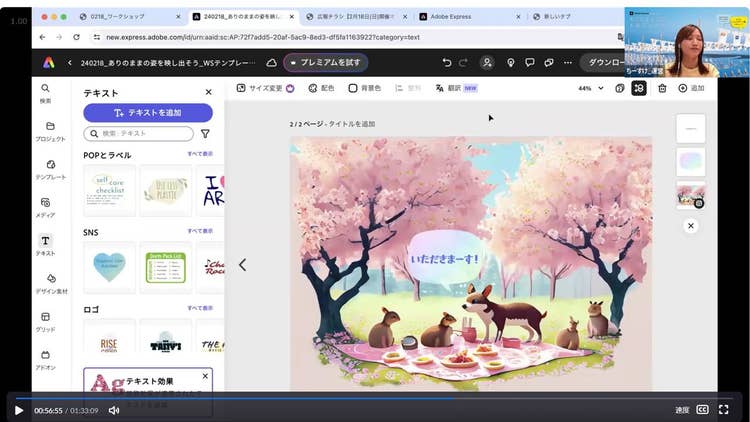Open the search panel in left sidebar

(45, 93)
